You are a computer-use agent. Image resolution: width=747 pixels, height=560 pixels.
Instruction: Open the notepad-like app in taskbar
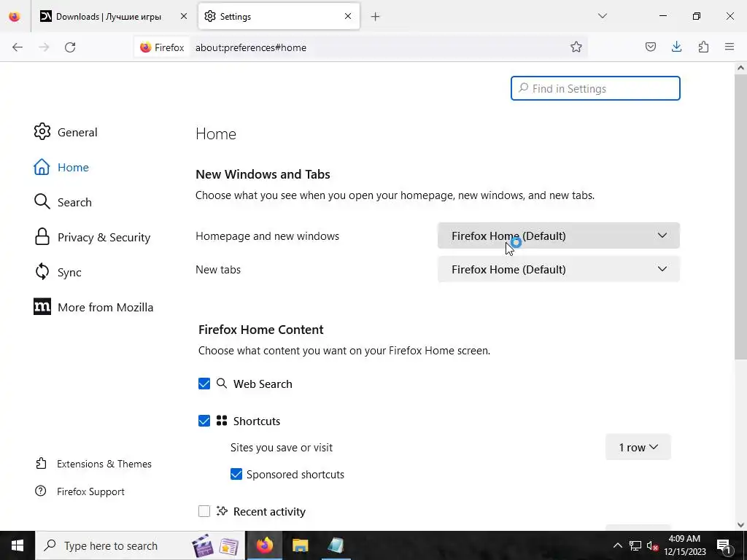(336, 545)
